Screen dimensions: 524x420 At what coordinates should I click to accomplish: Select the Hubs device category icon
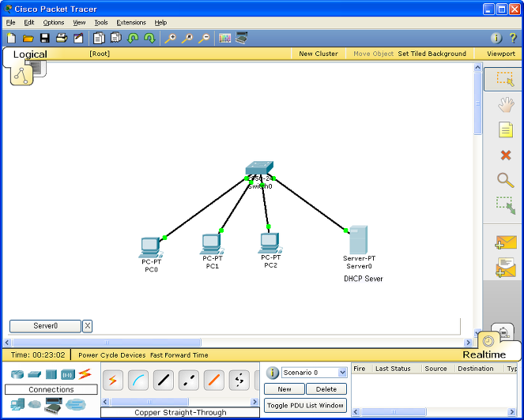click(x=51, y=374)
